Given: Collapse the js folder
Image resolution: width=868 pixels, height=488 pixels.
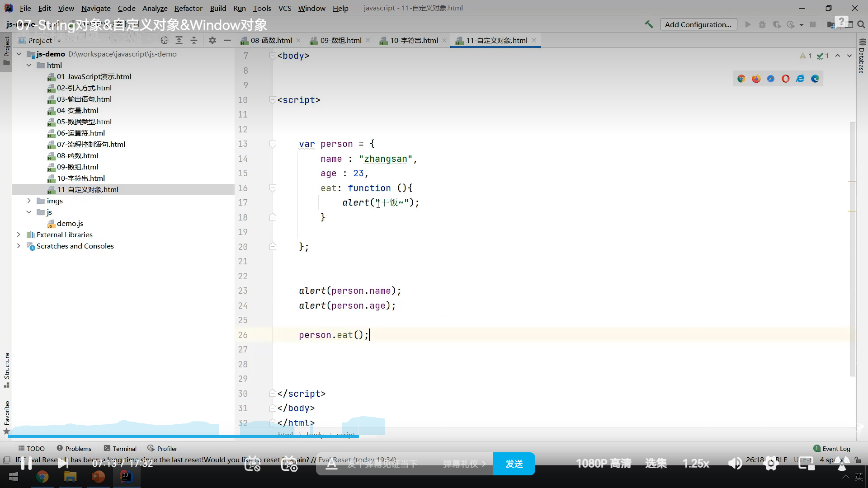Looking at the screenshot, I should point(29,212).
